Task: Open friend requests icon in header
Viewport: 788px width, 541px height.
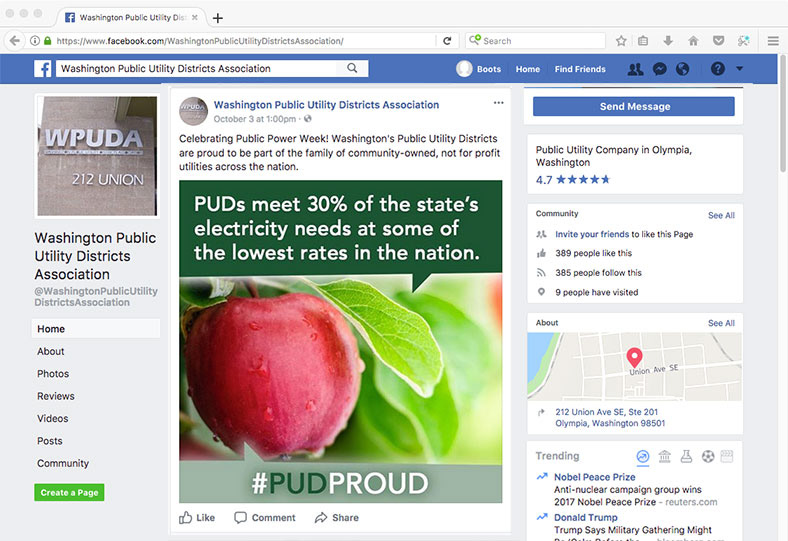Action: 635,69
